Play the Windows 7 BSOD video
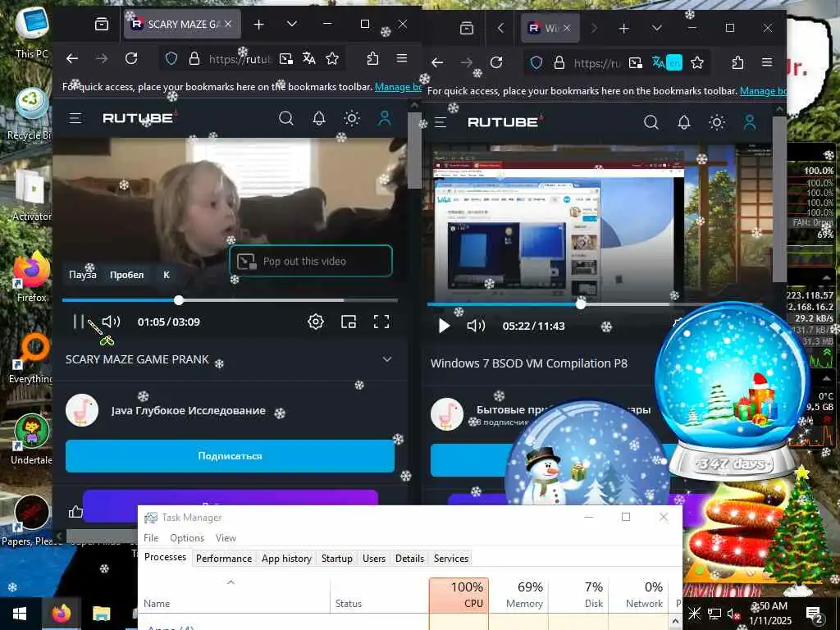The width and height of the screenshot is (840, 630). (444, 326)
